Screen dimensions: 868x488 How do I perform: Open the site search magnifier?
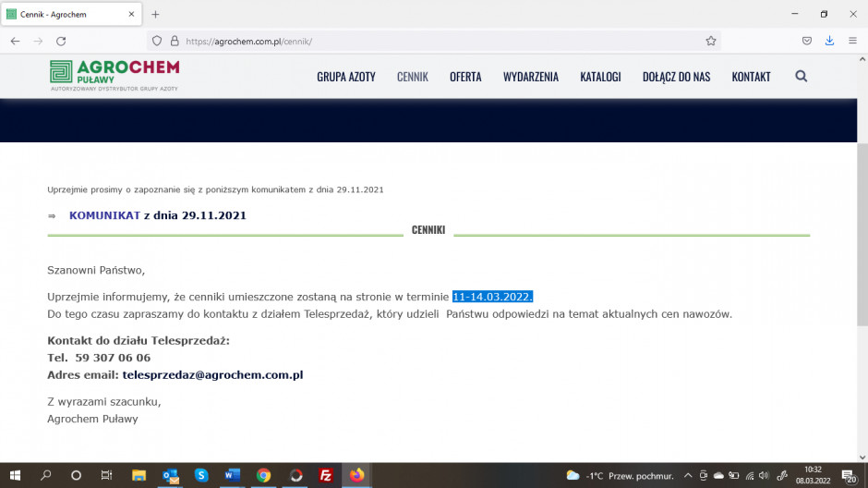pyautogui.click(x=801, y=77)
